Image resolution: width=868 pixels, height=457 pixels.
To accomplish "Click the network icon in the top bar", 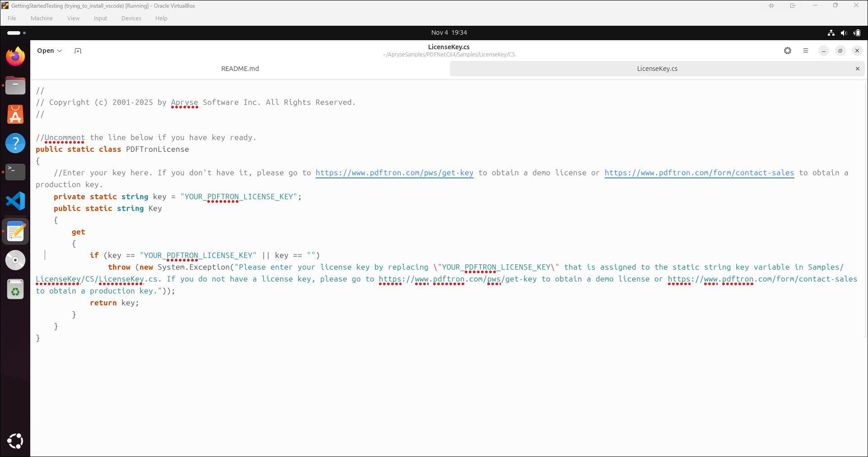I will pos(831,33).
